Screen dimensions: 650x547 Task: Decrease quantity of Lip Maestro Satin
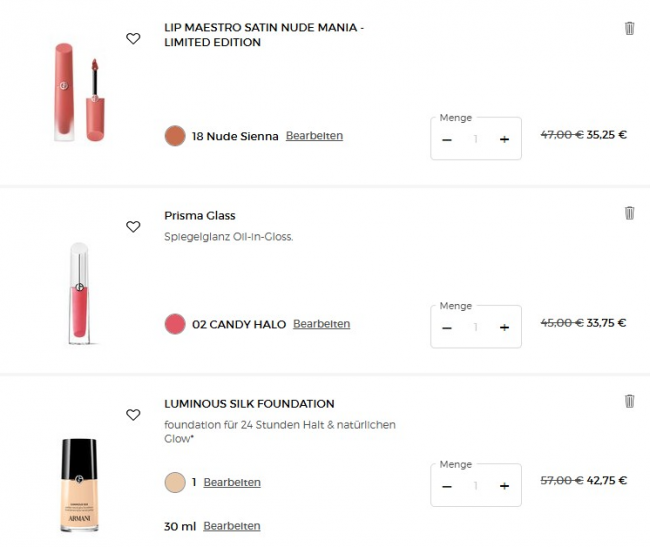pyautogui.click(x=447, y=140)
